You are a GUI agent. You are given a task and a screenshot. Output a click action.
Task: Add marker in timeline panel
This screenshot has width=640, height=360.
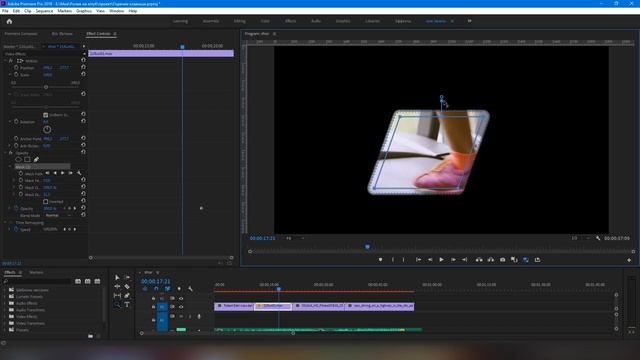(x=179, y=289)
